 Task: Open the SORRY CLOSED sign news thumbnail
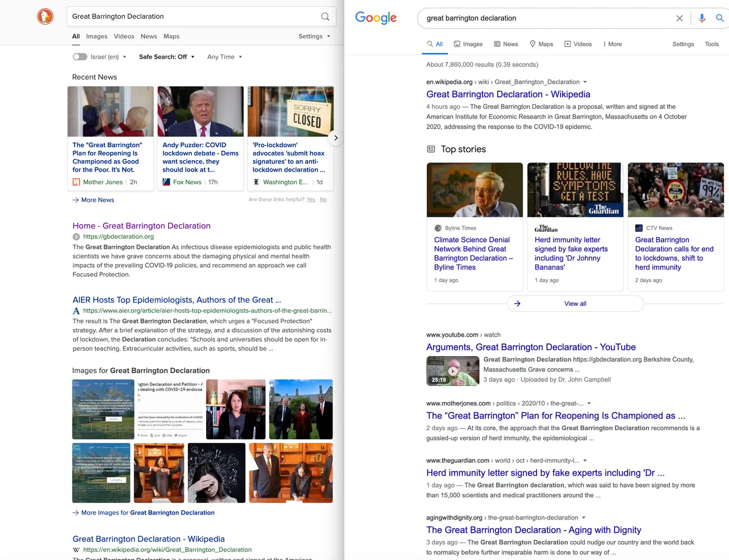click(x=290, y=112)
